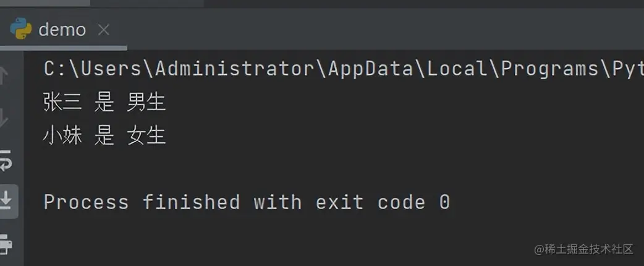The height and width of the screenshot is (266, 644).
Task: Click the Python logo on the demo tab
Action: click(21, 29)
